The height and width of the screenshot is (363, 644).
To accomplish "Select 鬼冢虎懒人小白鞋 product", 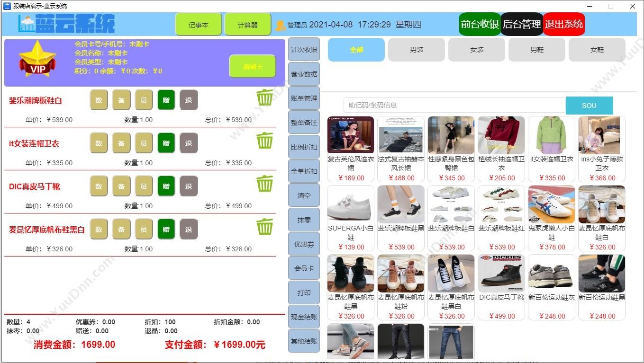I will (x=552, y=218).
